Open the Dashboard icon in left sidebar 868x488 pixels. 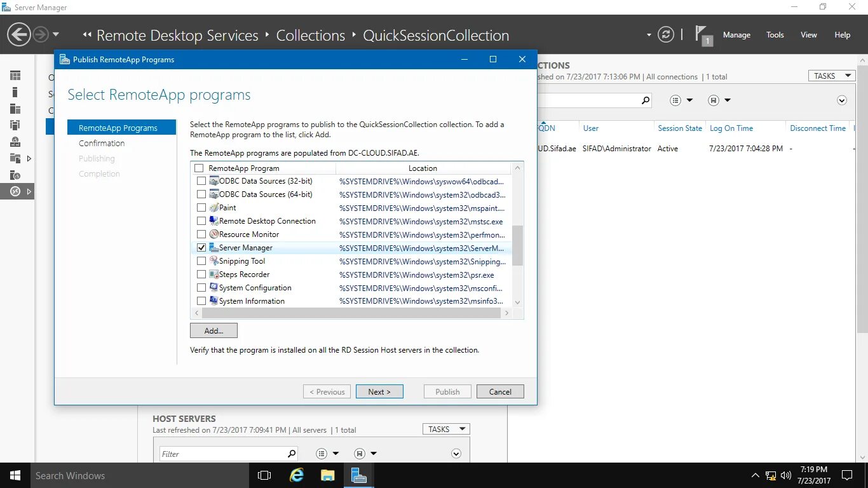point(15,76)
